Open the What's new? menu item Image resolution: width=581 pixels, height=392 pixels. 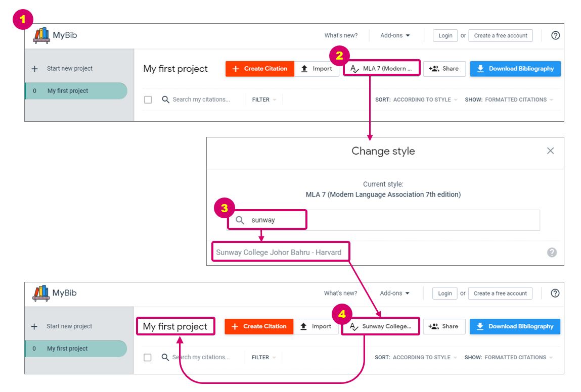click(x=340, y=35)
